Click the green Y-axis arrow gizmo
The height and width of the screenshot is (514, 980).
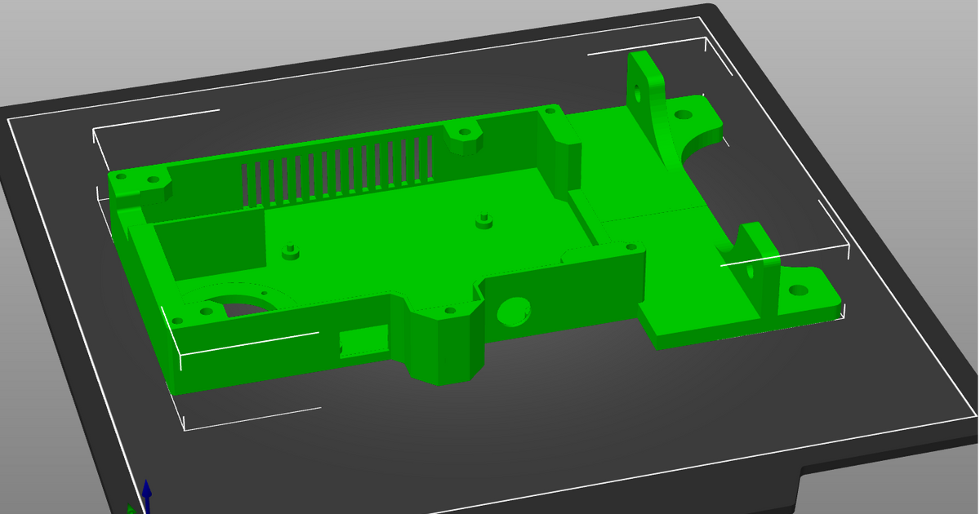[130, 510]
